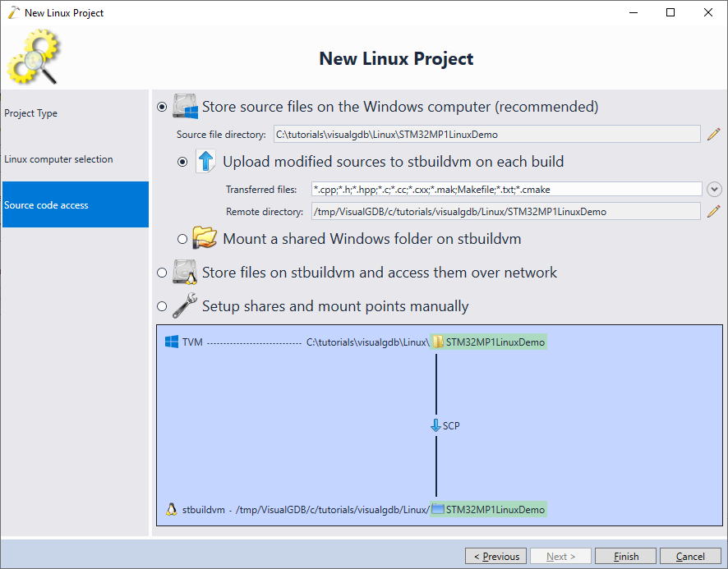Edit remote directory with pencil icon
The width and height of the screenshot is (728, 569).
click(x=713, y=212)
